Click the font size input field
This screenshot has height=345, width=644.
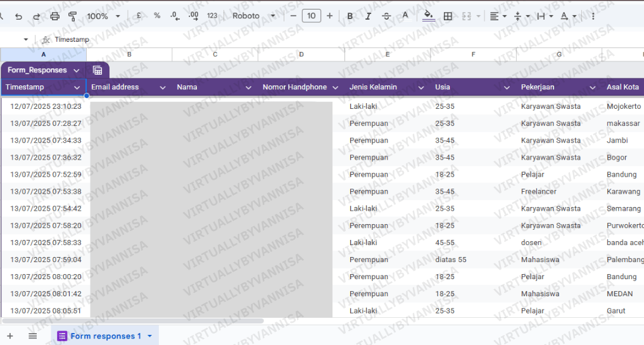click(311, 16)
